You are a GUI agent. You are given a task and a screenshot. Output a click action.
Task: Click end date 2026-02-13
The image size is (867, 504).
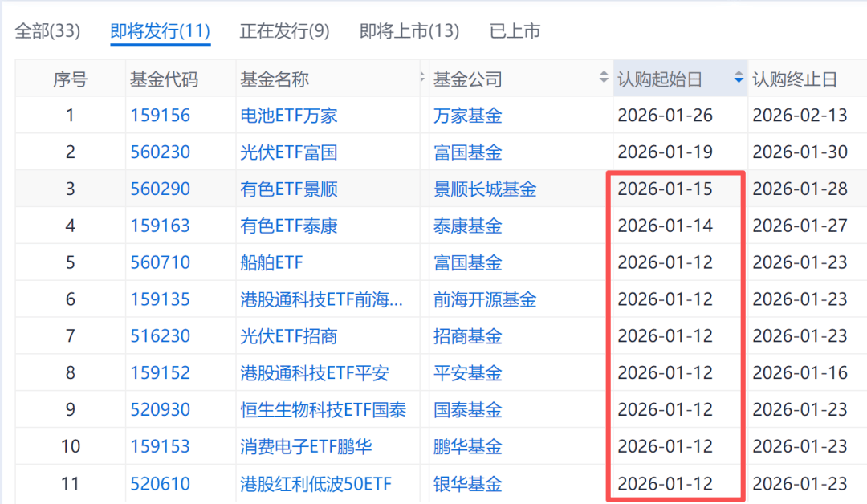coord(800,116)
